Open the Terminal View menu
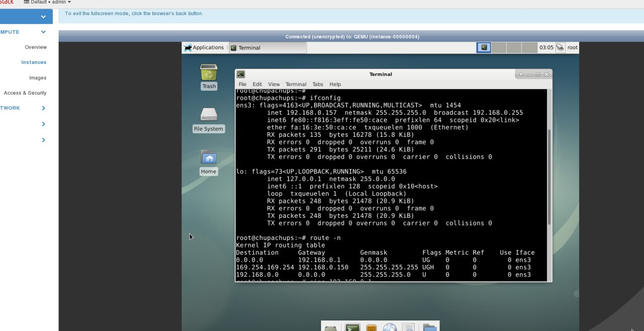The width and height of the screenshot is (644, 331). [x=274, y=84]
